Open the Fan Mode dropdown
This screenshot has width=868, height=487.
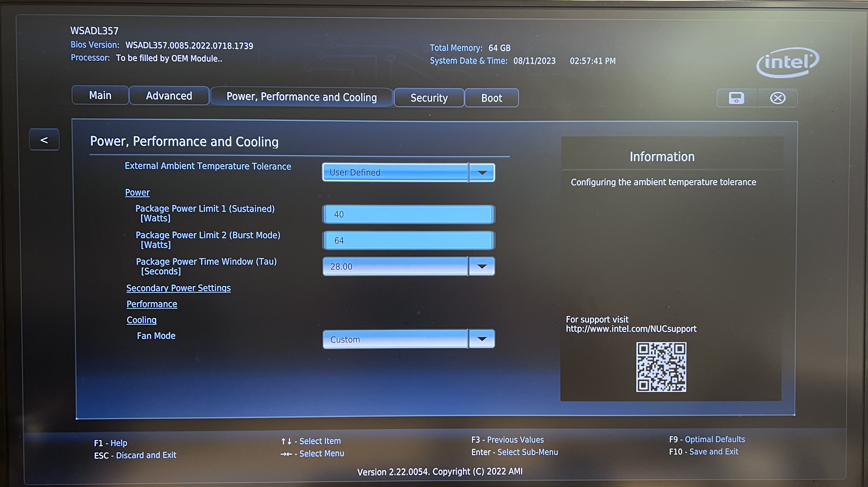482,339
